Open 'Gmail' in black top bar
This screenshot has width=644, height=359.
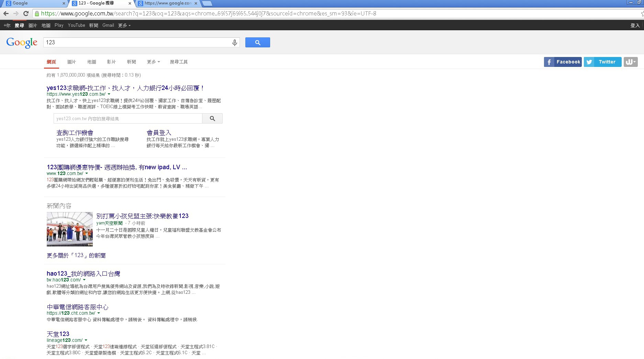(108, 25)
